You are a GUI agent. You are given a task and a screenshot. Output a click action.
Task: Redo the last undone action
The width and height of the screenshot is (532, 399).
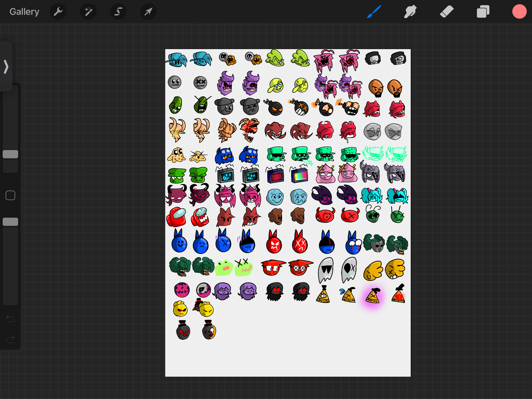pos(10,339)
